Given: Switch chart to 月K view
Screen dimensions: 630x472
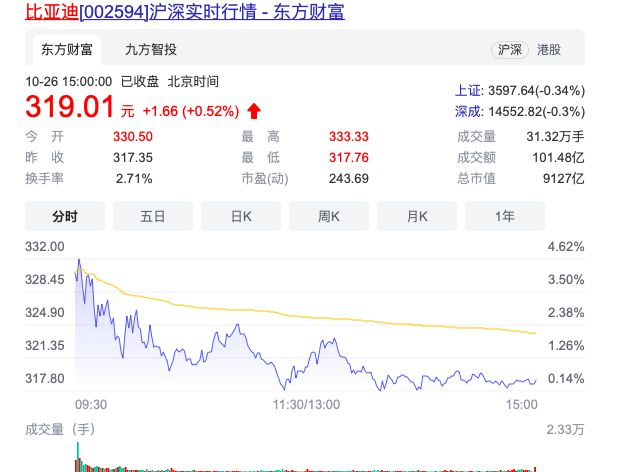Looking at the screenshot, I should [417, 216].
